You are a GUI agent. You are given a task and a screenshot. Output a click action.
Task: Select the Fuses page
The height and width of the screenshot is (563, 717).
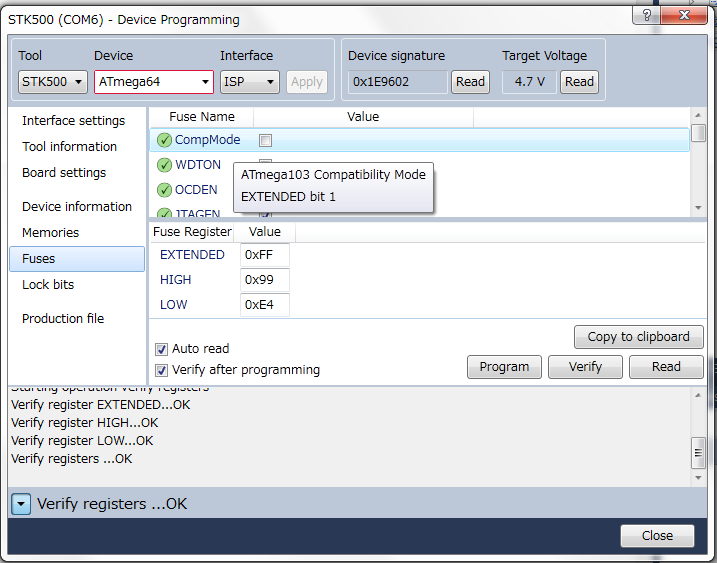point(77,259)
